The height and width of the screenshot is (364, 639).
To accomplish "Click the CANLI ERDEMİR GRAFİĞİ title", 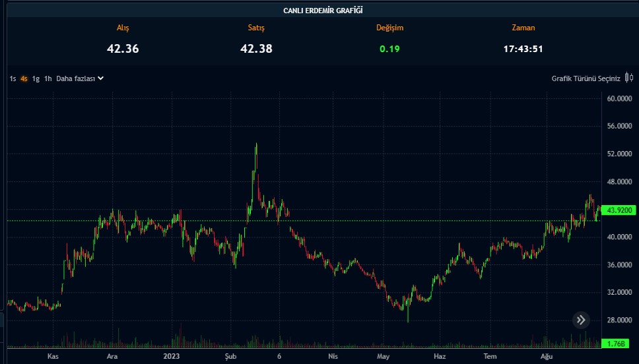I will pyautogui.click(x=323, y=11).
